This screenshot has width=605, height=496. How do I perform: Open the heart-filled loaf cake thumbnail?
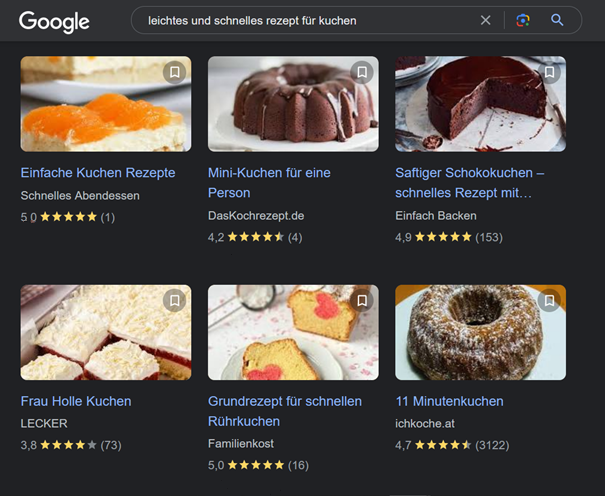[x=293, y=332]
